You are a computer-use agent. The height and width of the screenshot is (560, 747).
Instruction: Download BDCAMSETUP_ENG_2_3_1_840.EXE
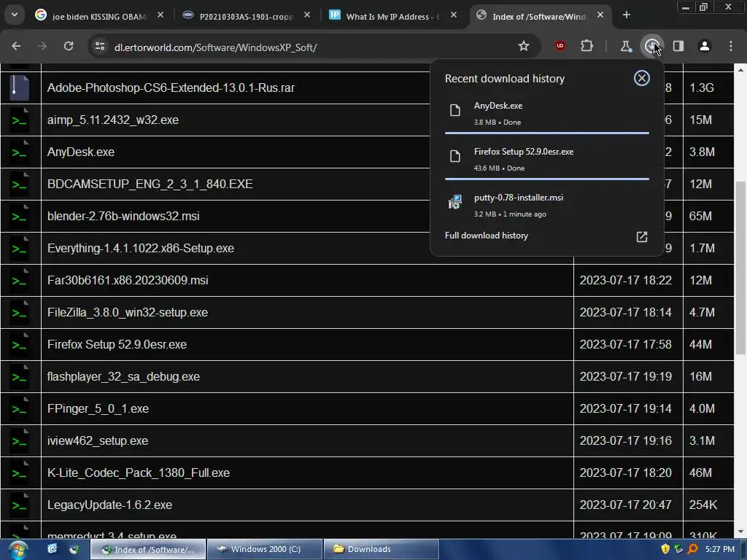pos(150,184)
